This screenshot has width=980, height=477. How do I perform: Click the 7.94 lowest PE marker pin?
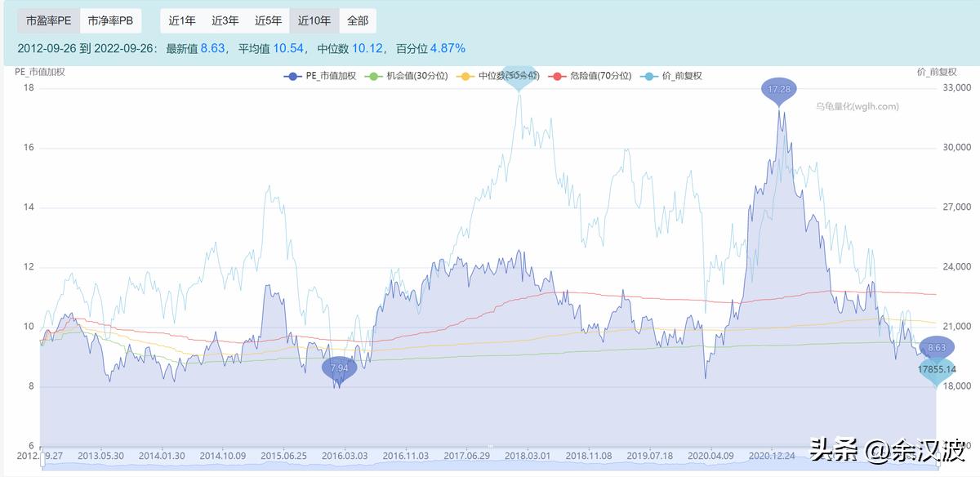pyautogui.click(x=340, y=369)
